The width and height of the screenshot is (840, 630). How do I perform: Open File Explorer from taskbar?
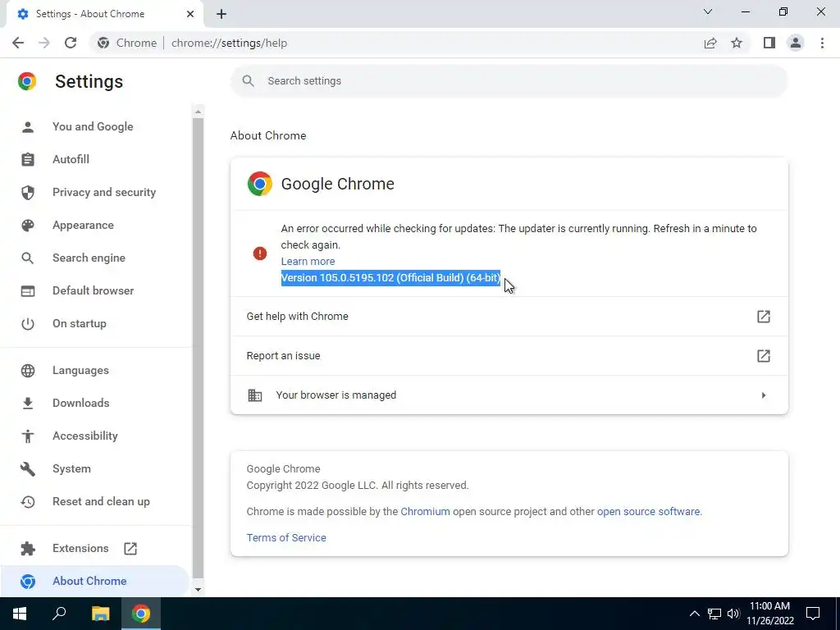pyautogui.click(x=100, y=614)
